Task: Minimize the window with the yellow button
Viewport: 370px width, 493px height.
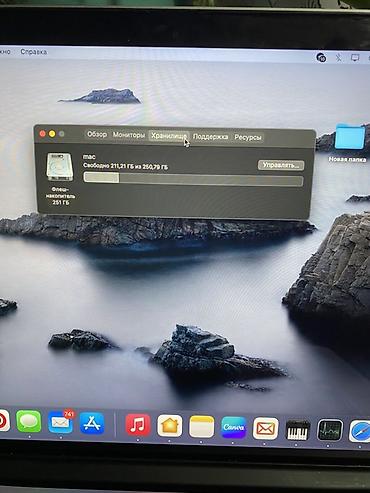Action: coord(52,134)
